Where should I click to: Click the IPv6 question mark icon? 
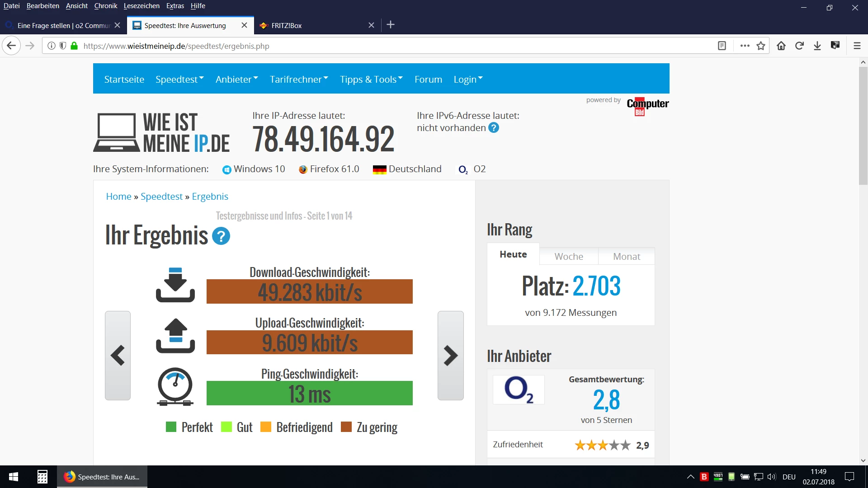tap(494, 128)
